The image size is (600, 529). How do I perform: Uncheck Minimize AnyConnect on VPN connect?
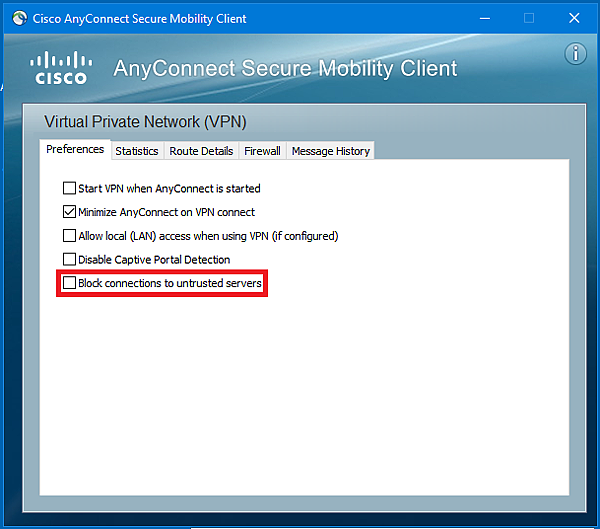click(69, 212)
